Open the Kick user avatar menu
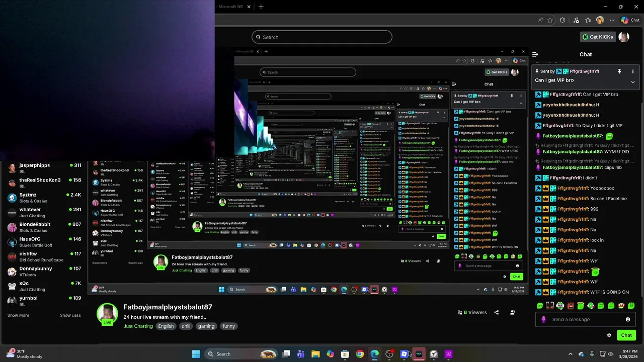This screenshot has width=644, height=362. tap(624, 37)
